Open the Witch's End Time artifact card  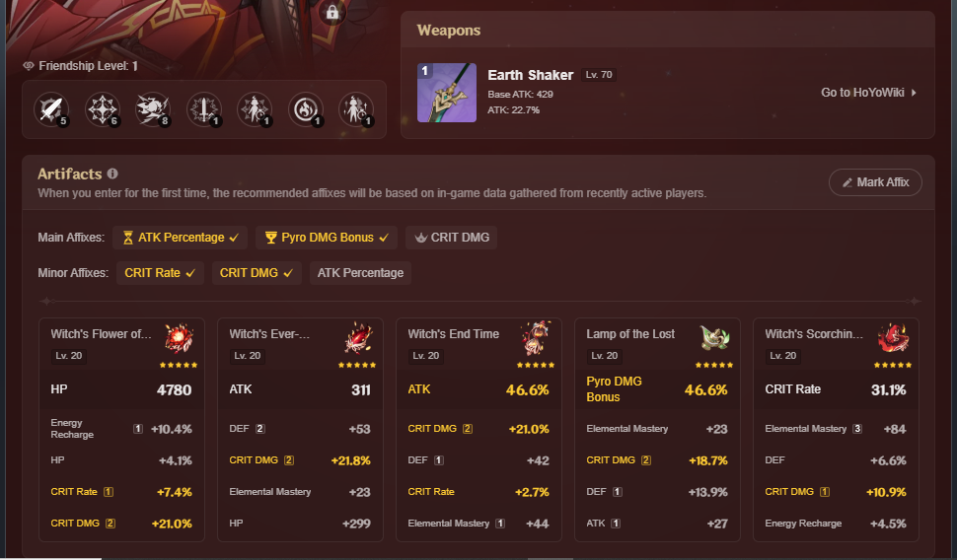pos(478,430)
